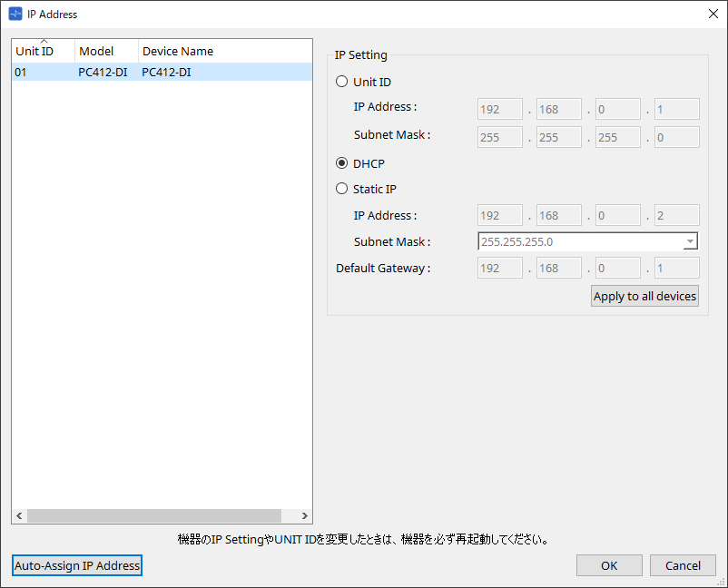Confirm changes with the OK button
Screen dimensions: 728x588
pos(609,564)
